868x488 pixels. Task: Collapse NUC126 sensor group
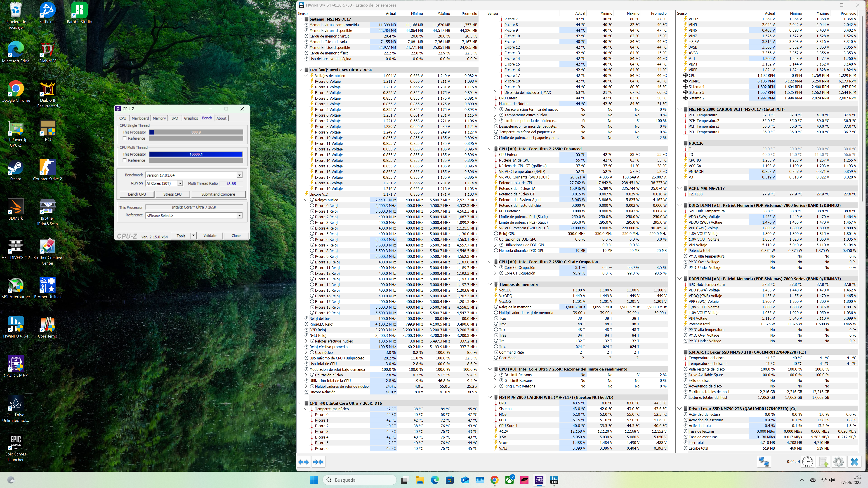[x=680, y=143]
